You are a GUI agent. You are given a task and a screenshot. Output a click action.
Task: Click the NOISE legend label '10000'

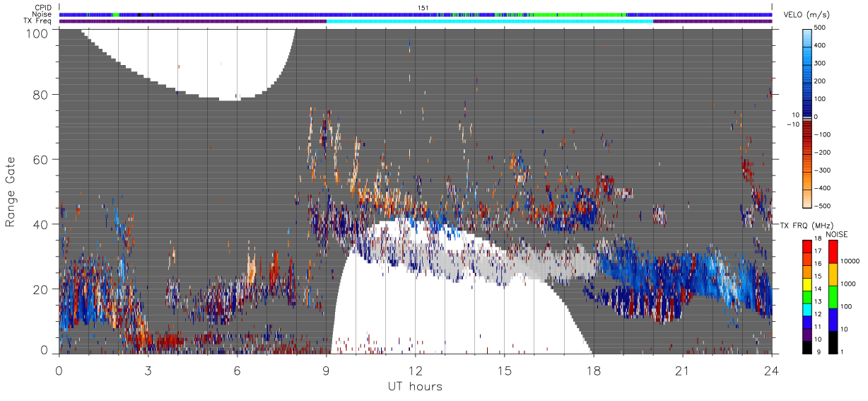[851, 261]
